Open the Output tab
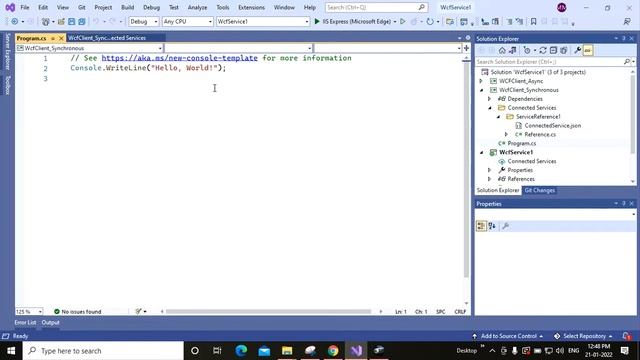 click(x=51, y=322)
